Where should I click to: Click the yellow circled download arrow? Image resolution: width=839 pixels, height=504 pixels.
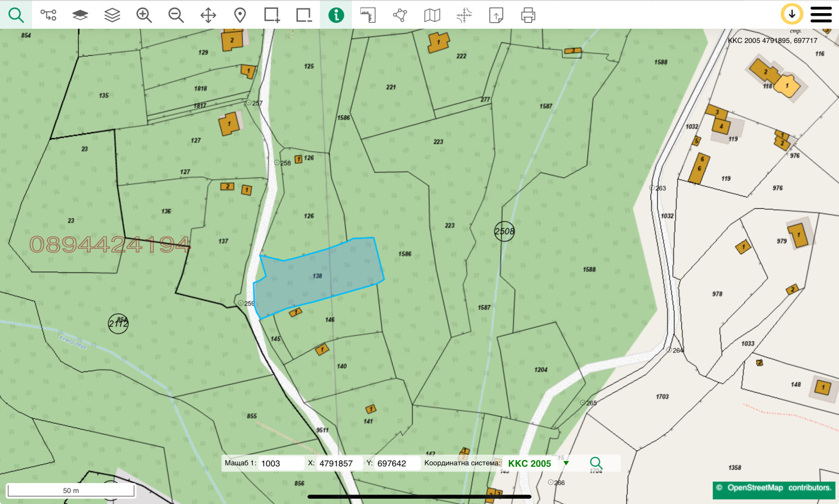pyautogui.click(x=792, y=14)
